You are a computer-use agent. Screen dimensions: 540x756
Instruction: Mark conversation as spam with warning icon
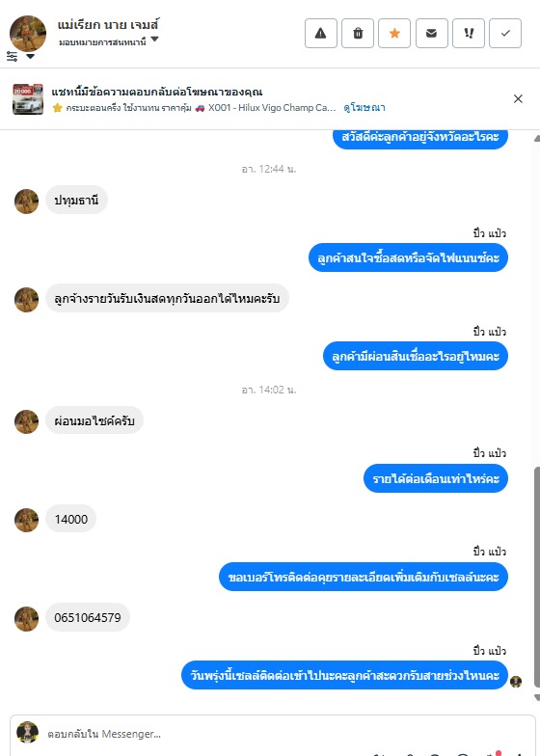[x=320, y=33]
